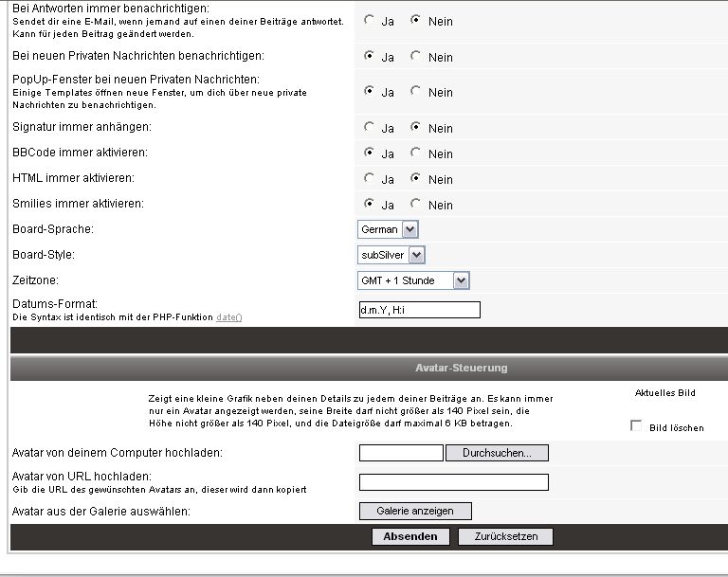Click the Galerie anzeigen button
This screenshot has height=577, width=728.
pos(415,511)
